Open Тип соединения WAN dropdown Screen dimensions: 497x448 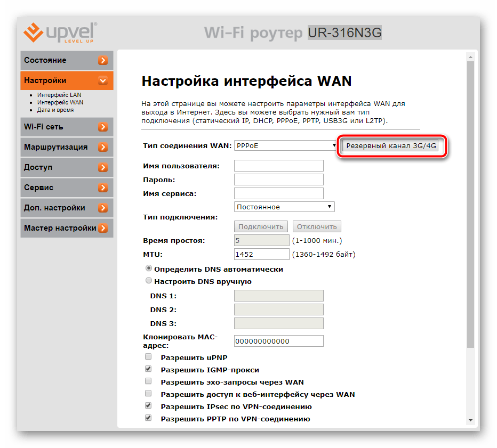pyautogui.click(x=285, y=145)
